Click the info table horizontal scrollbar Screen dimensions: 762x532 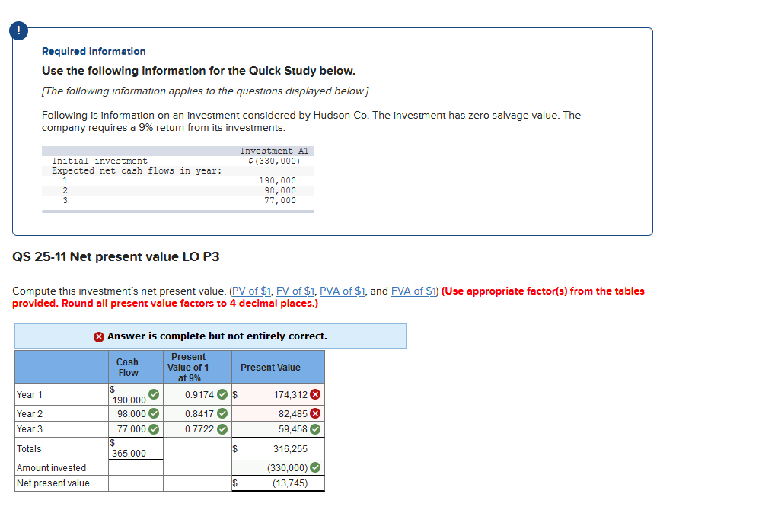pos(178,212)
